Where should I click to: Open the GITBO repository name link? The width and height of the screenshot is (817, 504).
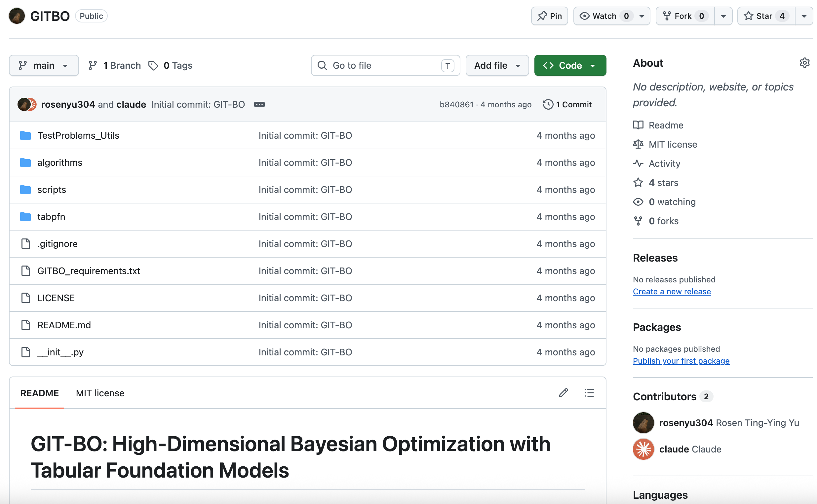[x=50, y=16]
